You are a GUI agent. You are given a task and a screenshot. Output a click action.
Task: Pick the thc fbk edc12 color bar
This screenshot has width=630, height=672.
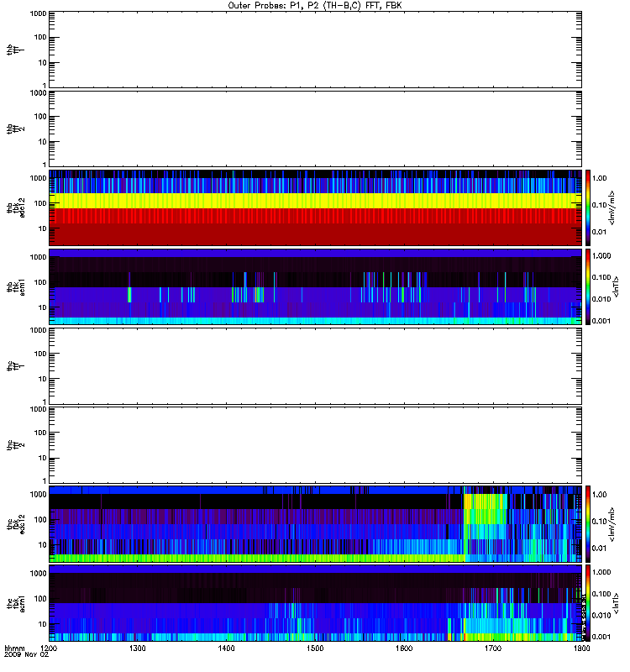click(588, 524)
